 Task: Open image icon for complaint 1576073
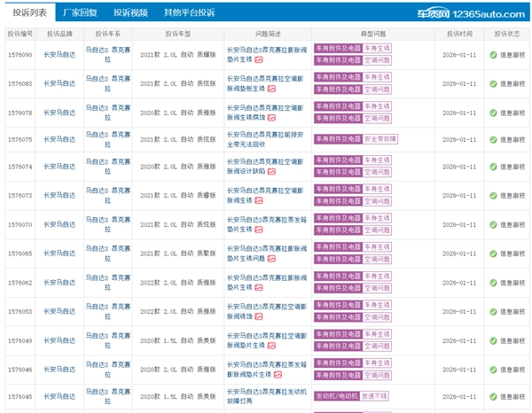point(259,200)
